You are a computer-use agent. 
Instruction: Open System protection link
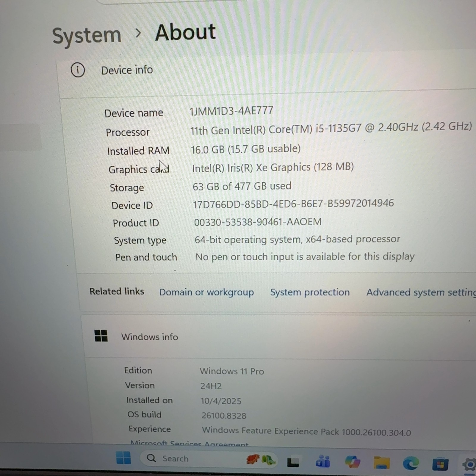pyautogui.click(x=310, y=292)
